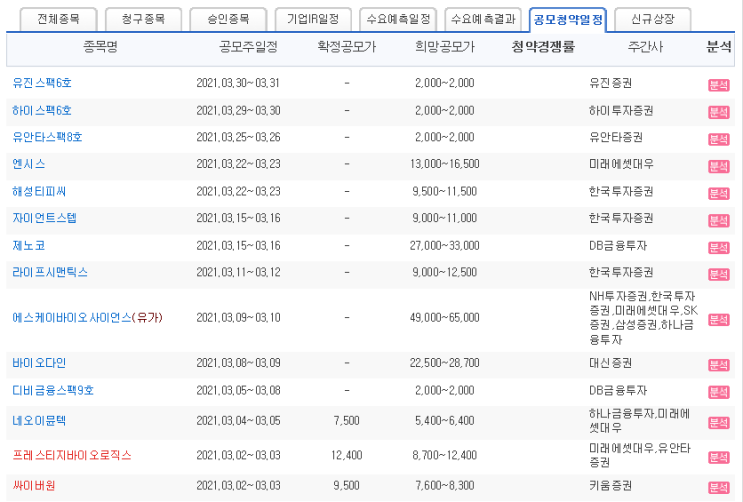Select the 대신증권 underwriter cell

click(610, 363)
